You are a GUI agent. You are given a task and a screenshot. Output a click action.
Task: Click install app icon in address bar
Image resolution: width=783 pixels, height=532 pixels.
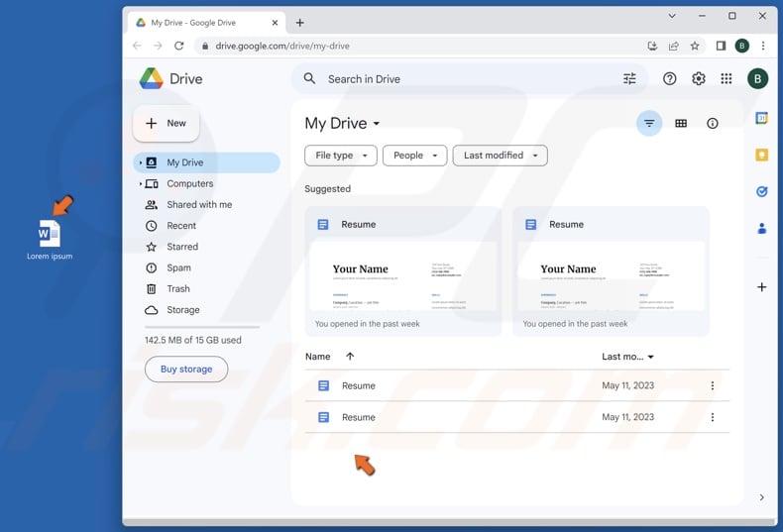click(652, 46)
